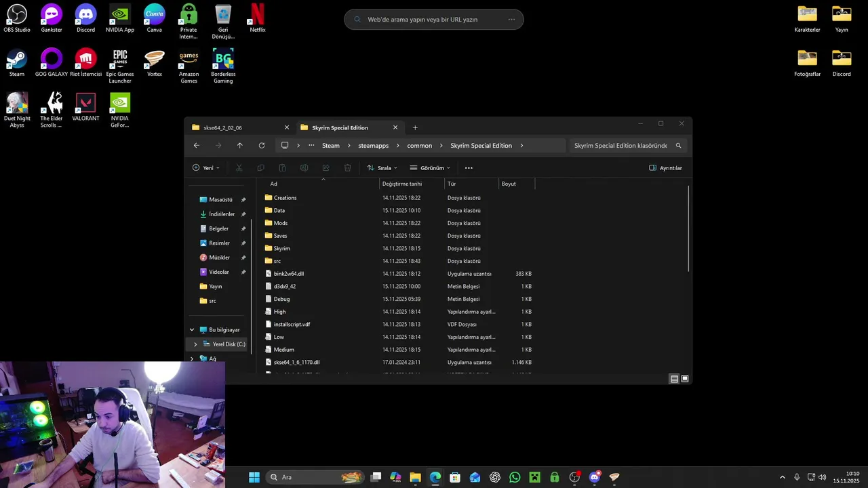The width and height of the screenshot is (868, 488).
Task: Expand the Ağ network tree node
Action: click(x=192, y=359)
